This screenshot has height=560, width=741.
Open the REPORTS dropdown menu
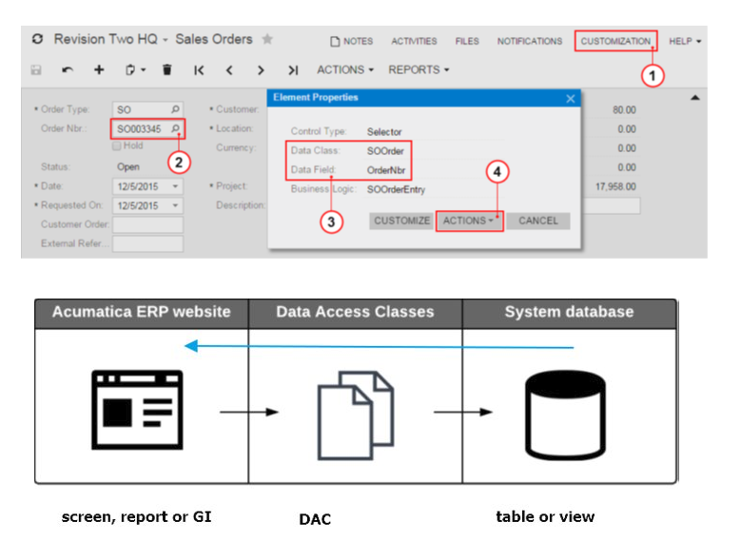pos(419,70)
